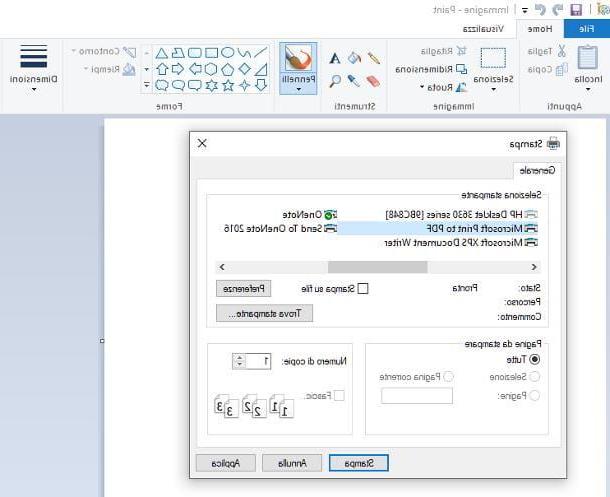
Task: Choose the hexagon shape in Forme
Action: (211, 69)
